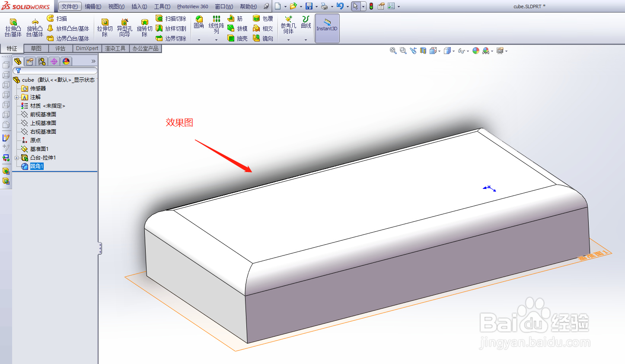Click the feature tree filter field
Viewport: 625px width, 364px height.
click(55, 70)
